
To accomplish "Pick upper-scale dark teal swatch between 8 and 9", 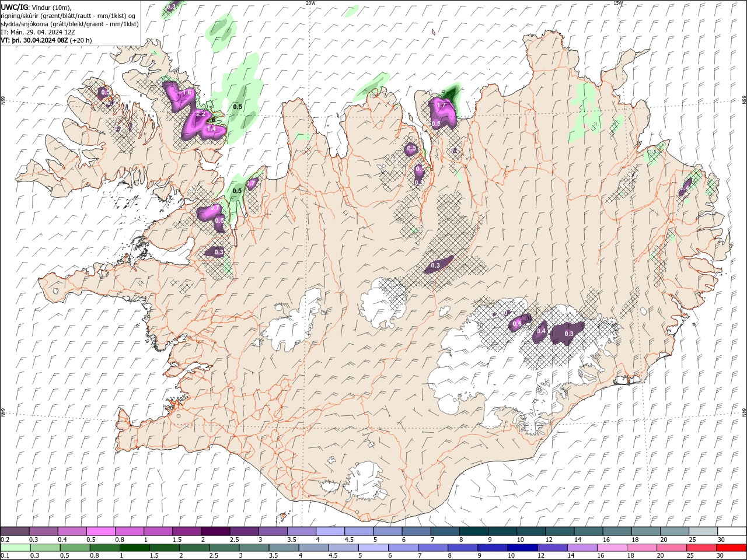I will click(x=473, y=531).
